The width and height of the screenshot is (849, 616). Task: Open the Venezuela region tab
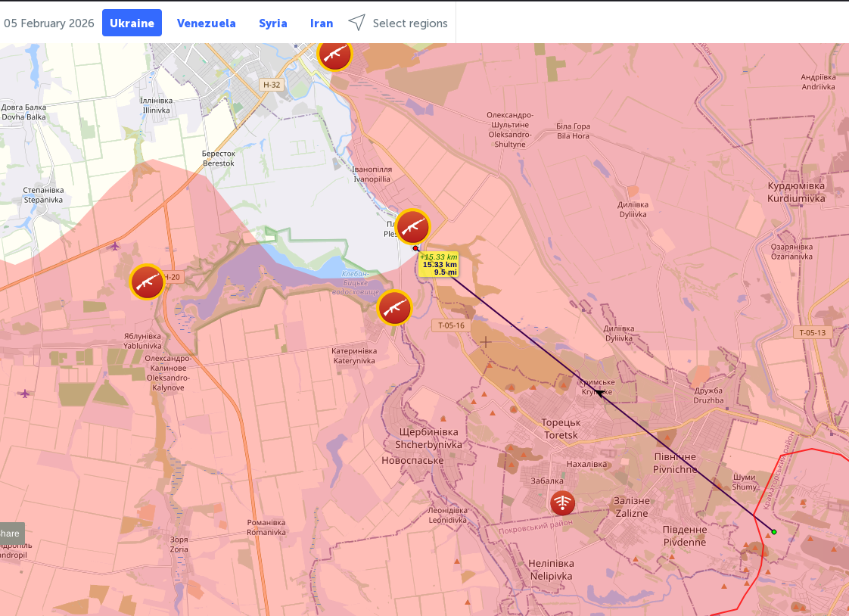206,23
